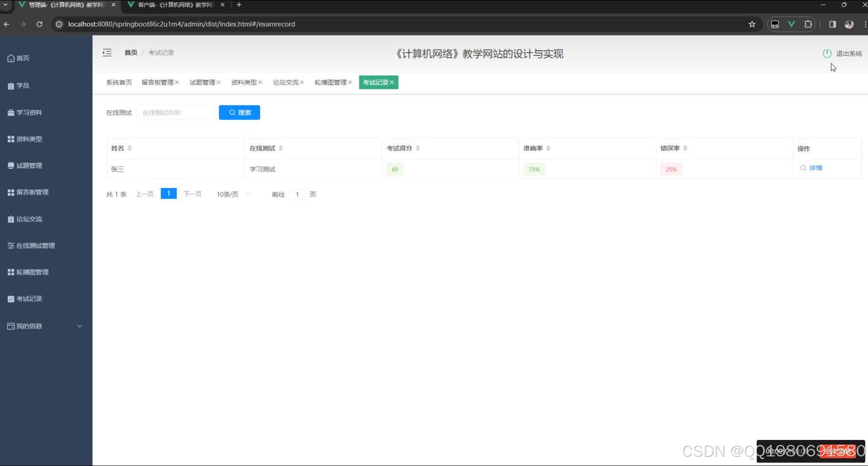The width and height of the screenshot is (868, 466).
Task: Close the 试题管理 tab
Action: 218,82
